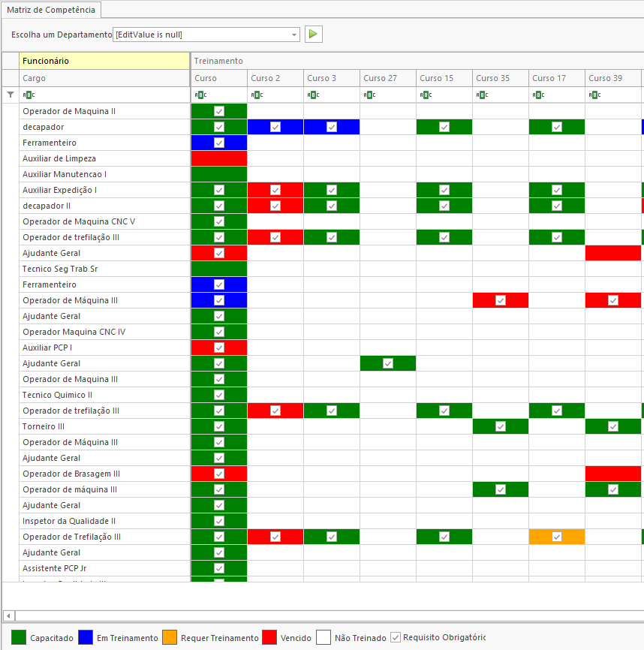Click the filter operator icon under Curso 15
Screen dimensions: 644x650
[426, 95]
